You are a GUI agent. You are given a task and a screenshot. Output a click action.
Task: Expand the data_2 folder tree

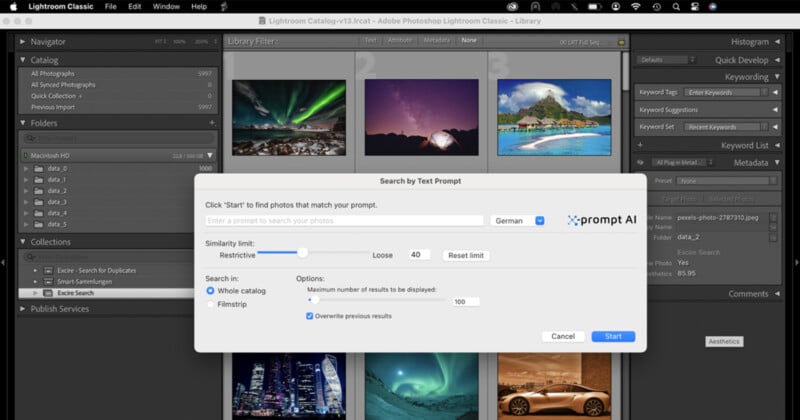click(x=26, y=191)
